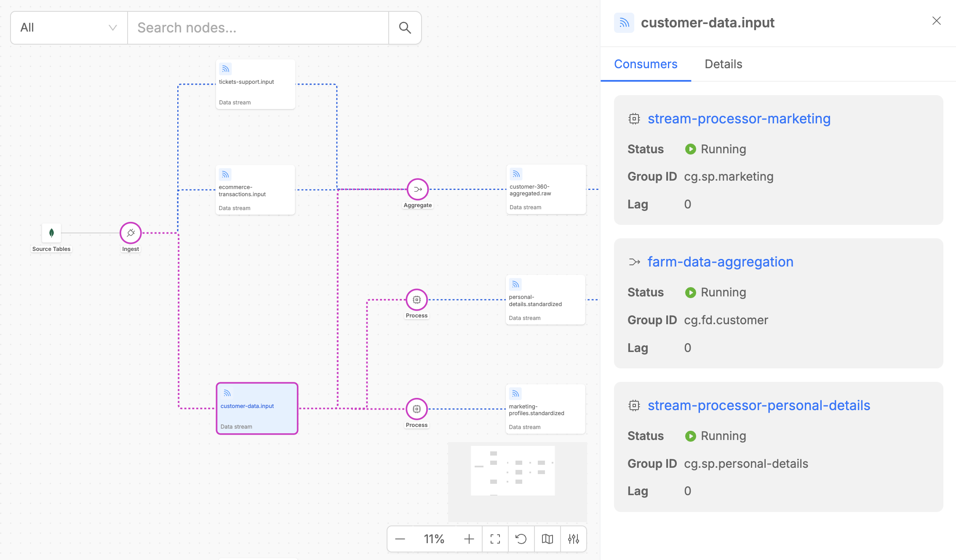Click the 11% zoom level indicator
Screen dimensions: 956x560
(x=434, y=539)
